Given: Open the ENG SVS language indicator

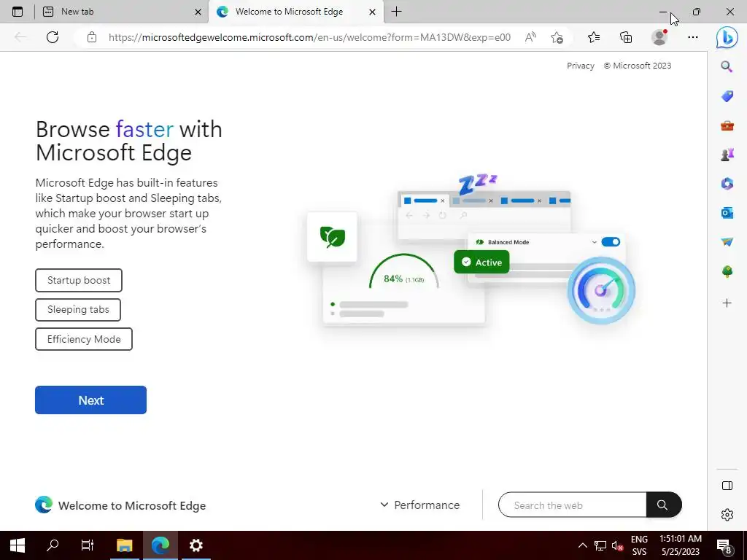Looking at the screenshot, I should click(639, 545).
